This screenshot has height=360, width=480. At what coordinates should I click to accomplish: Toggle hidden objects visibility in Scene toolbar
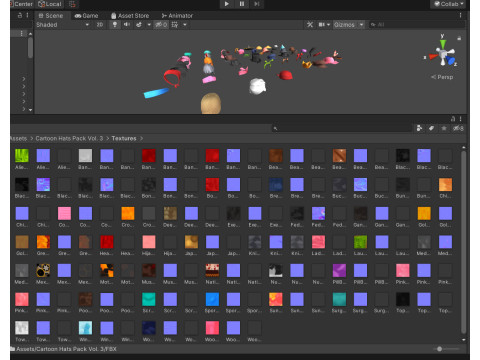(161, 25)
